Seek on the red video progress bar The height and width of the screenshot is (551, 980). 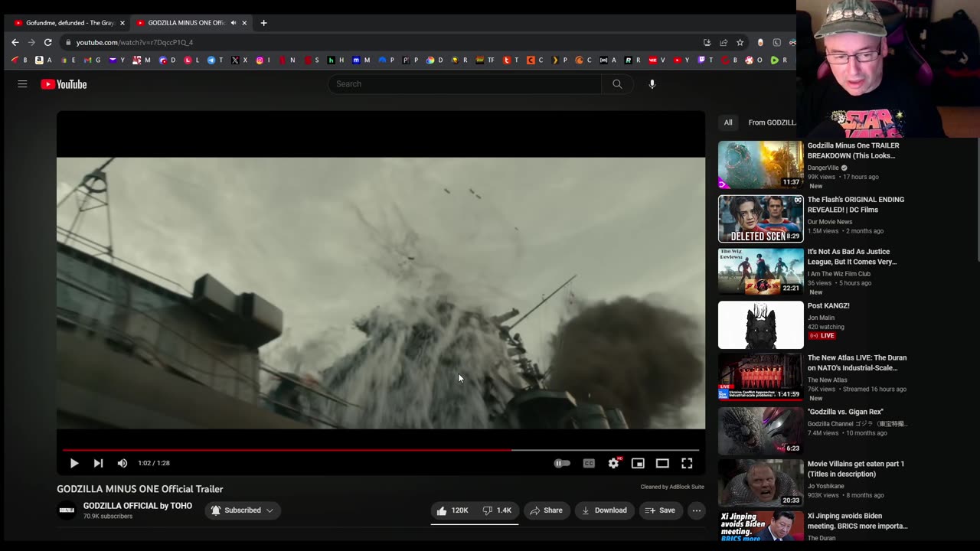click(381, 450)
